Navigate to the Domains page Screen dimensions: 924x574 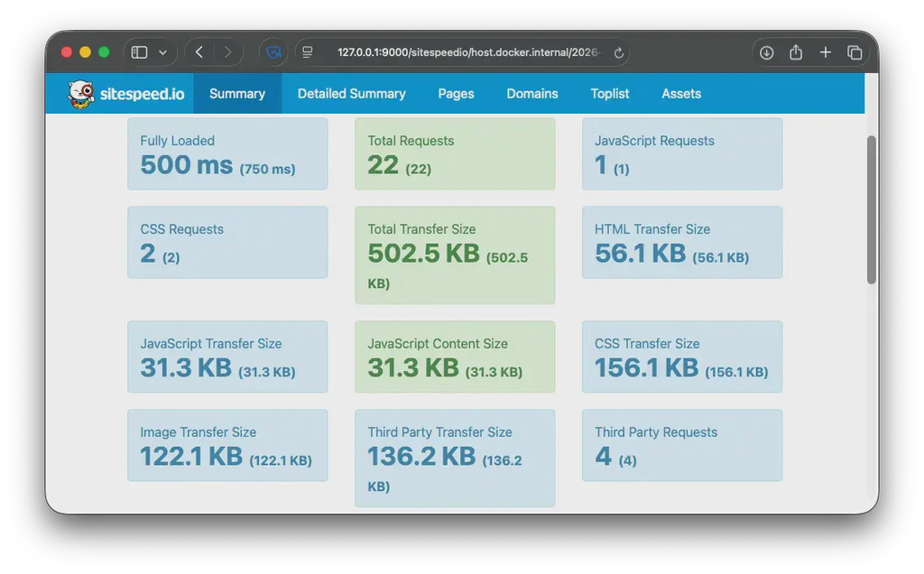[532, 93]
